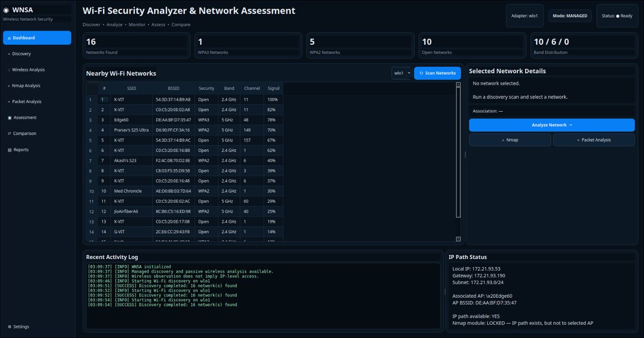The width and height of the screenshot is (644, 338).
Task: Click the WPA3 Networks stat card
Action: [x=248, y=45]
